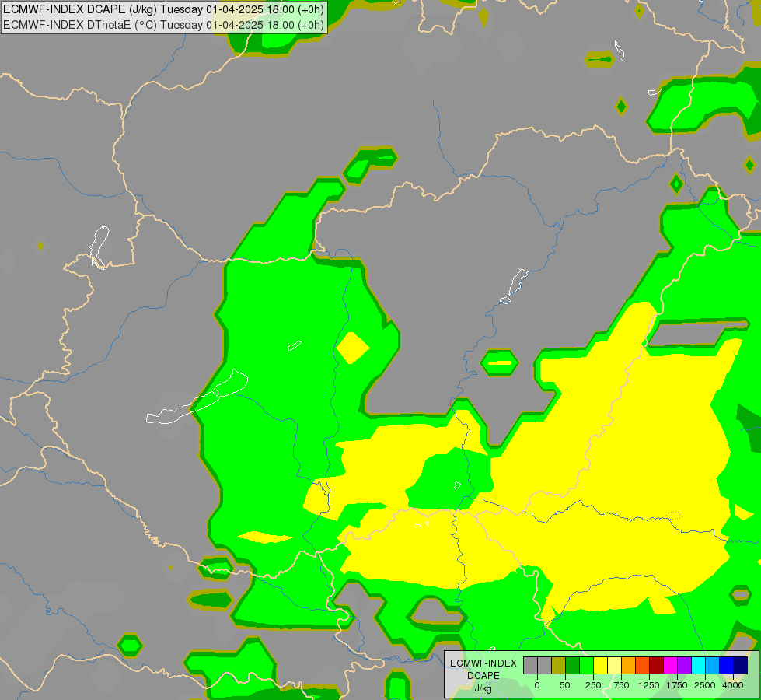Image resolution: width=761 pixels, height=700 pixels.
Task: Click the DCAPE label in the legend
Action: pyautogui.click(x=483, y=676)
